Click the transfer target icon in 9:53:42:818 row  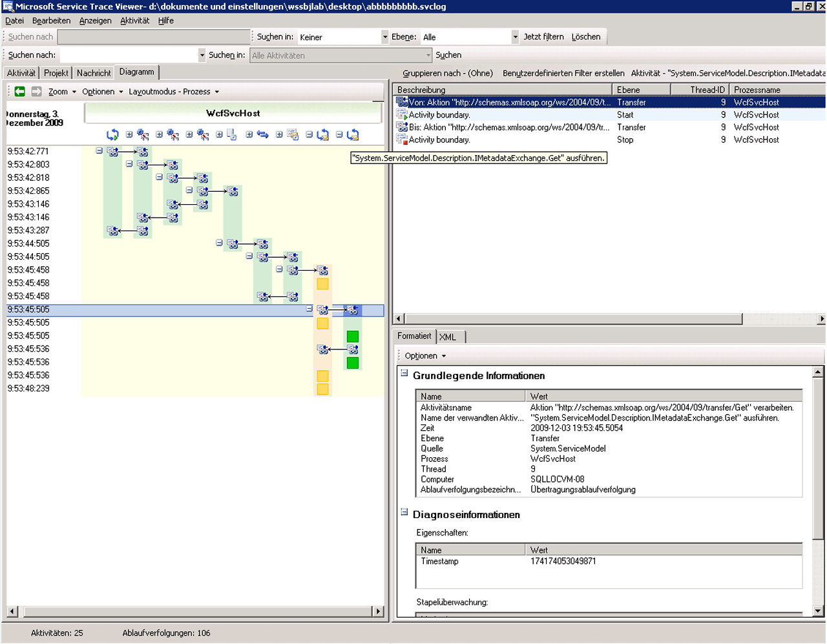[x=203, y=178]
